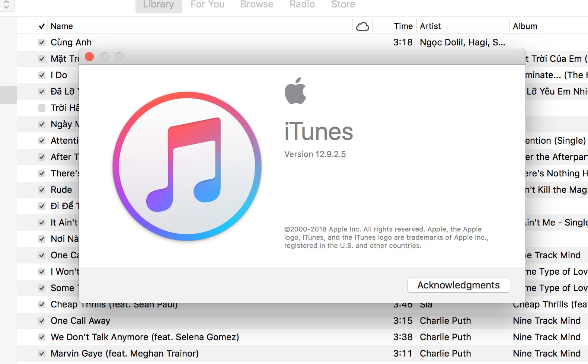Viewport: 588px width, 364px height.
Task: Click the iCloud status column icon
Action: [362, 26]
